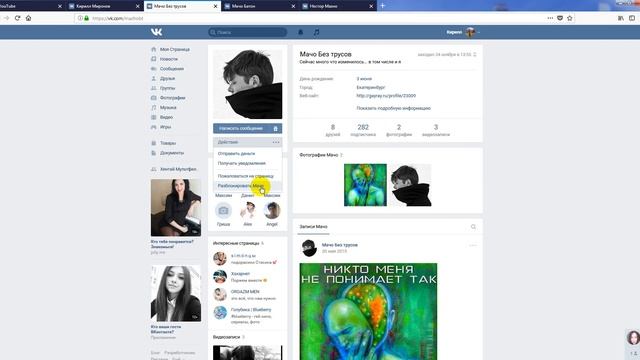Image resolution: width=640 pixels, height=360 pixels.
Task: Open the 8 друзей counter
Action: (x=333, y=130)
